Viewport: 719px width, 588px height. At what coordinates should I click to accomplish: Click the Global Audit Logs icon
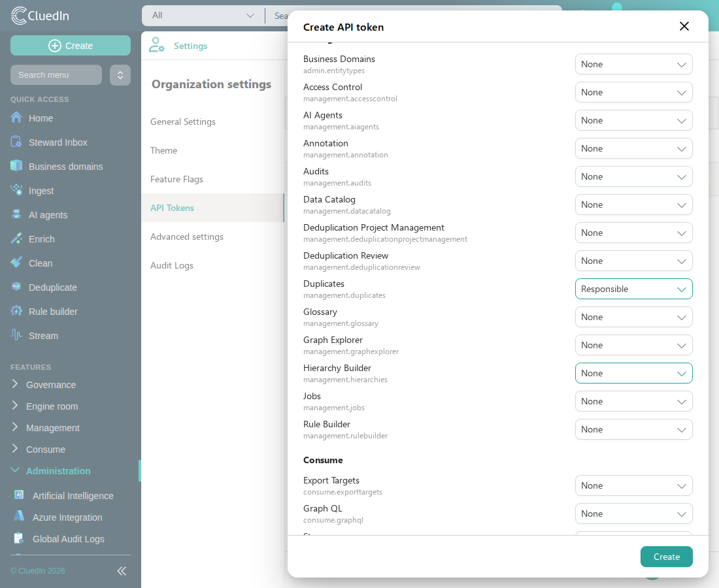click(19, 538)
